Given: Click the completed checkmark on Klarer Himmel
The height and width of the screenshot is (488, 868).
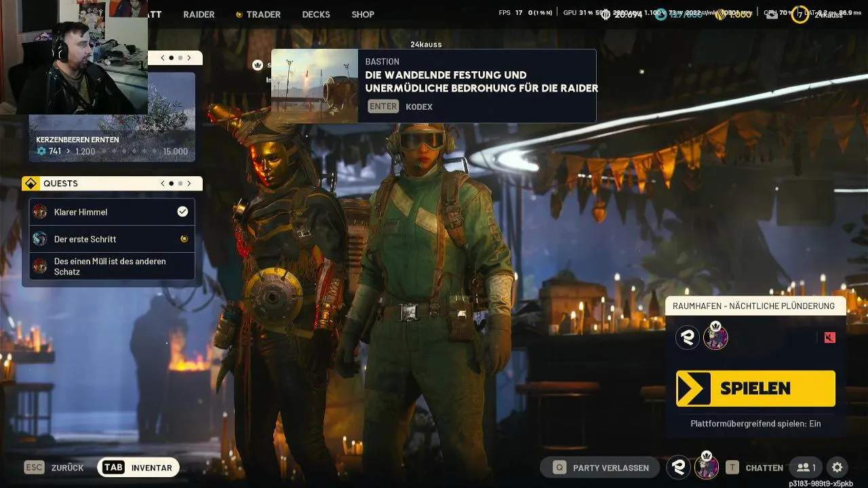Looking at the screenshot, I should 182,211.
